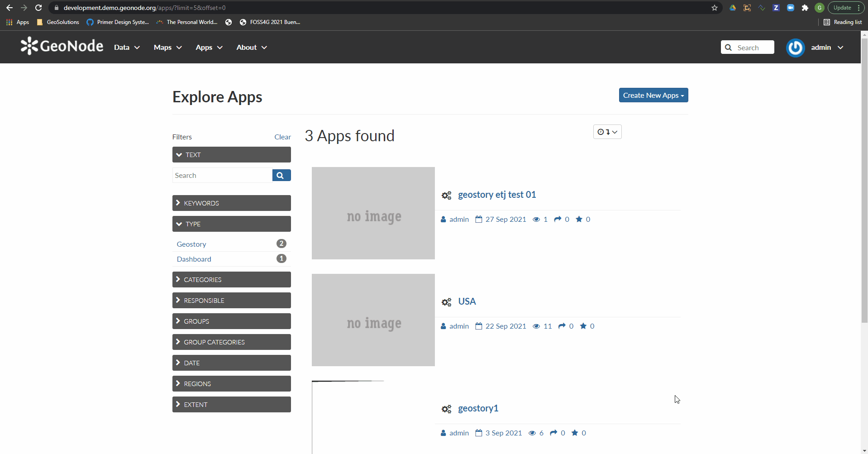868x454 pixels.
Task: Expand the GROUP CATEGORIES filter section
Action: [232, 342]
